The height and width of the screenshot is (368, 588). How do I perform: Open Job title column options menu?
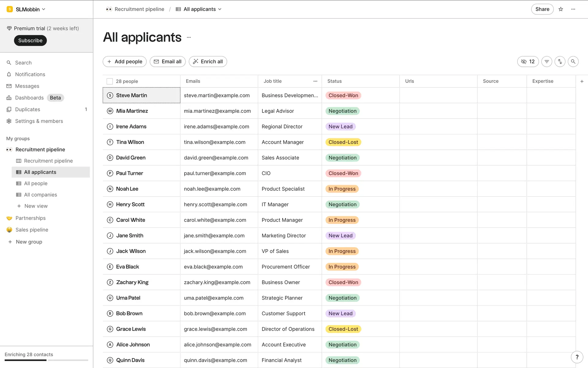[x=315, y=81]
